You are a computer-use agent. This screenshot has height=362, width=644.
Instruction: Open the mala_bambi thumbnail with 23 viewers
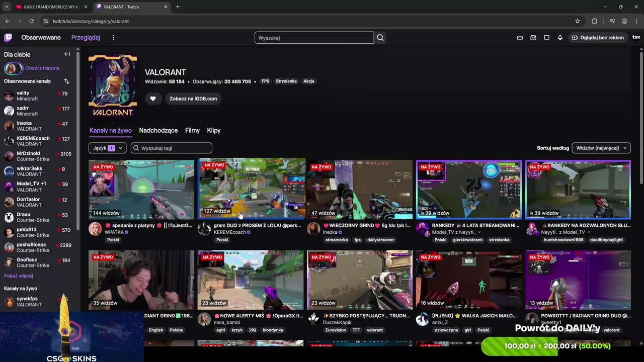[251, 280]
